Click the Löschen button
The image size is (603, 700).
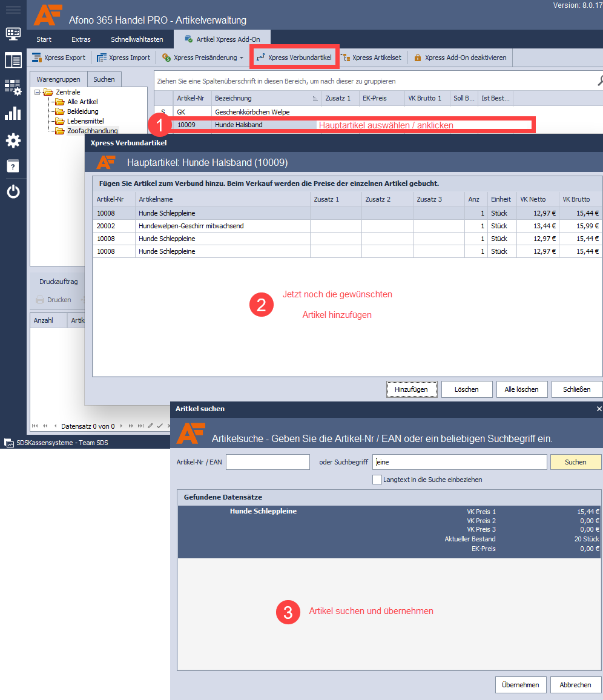467,389
